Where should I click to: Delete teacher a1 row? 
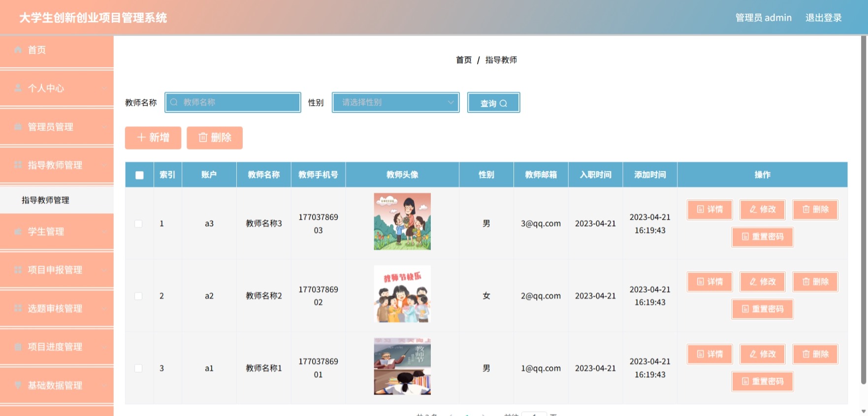(x=815, y=354)
